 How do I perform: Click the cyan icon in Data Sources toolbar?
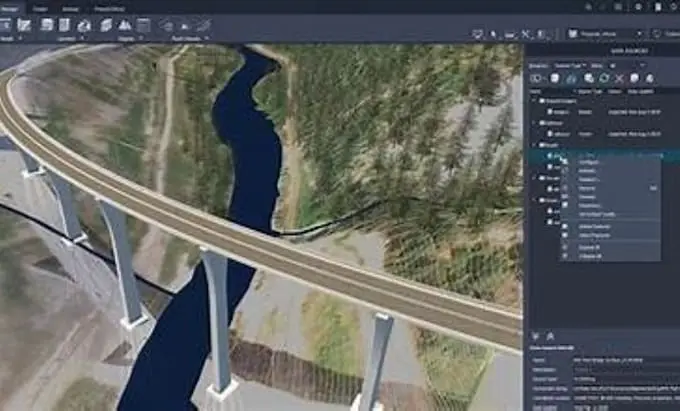(572, 78)
